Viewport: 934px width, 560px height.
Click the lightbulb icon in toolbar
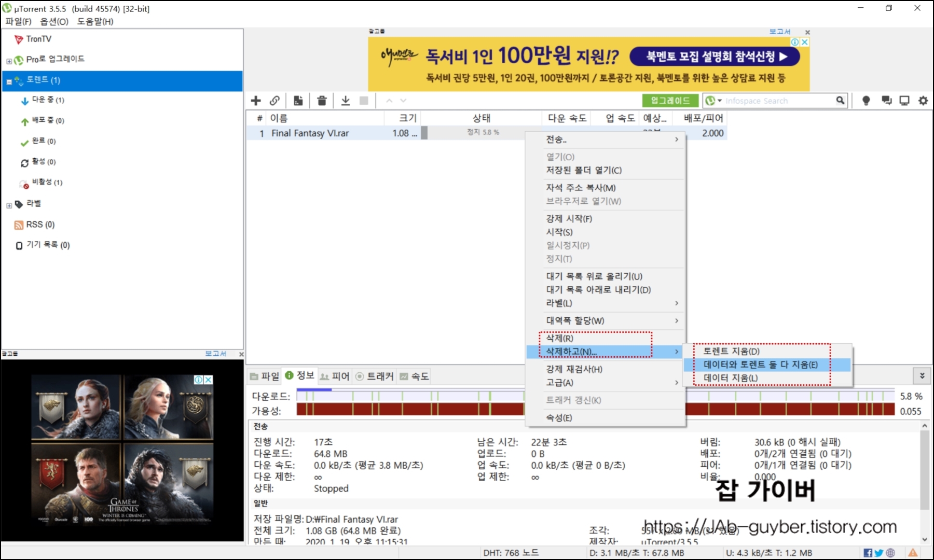click(x=866, y=101)
